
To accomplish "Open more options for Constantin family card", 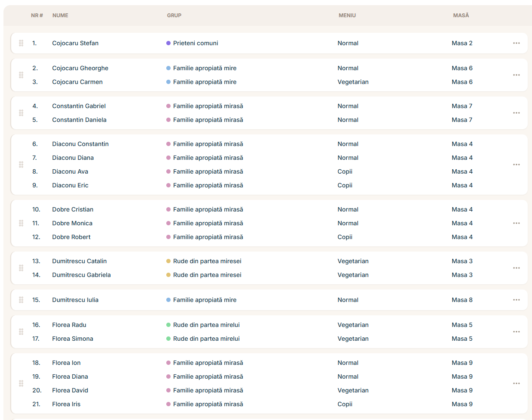I will click(516, 113).
